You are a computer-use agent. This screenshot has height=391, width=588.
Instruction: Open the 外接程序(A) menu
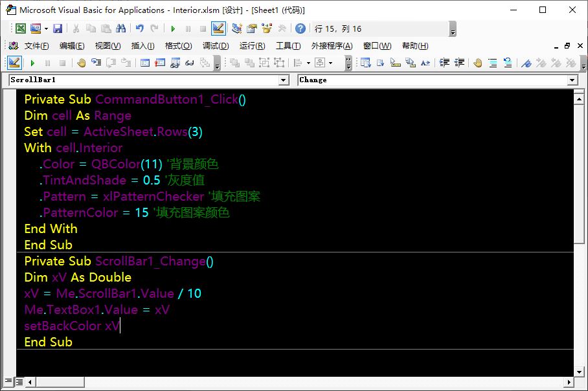[332, 46]
